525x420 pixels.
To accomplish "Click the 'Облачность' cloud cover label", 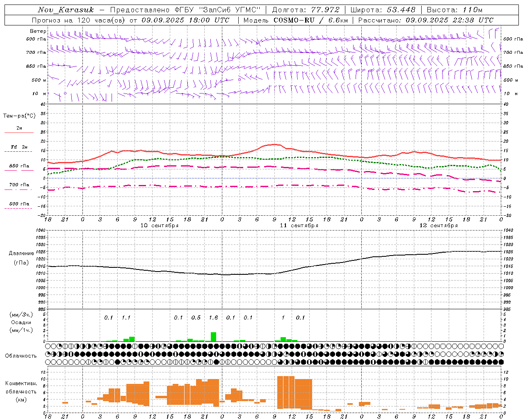I will pos(21,356).
